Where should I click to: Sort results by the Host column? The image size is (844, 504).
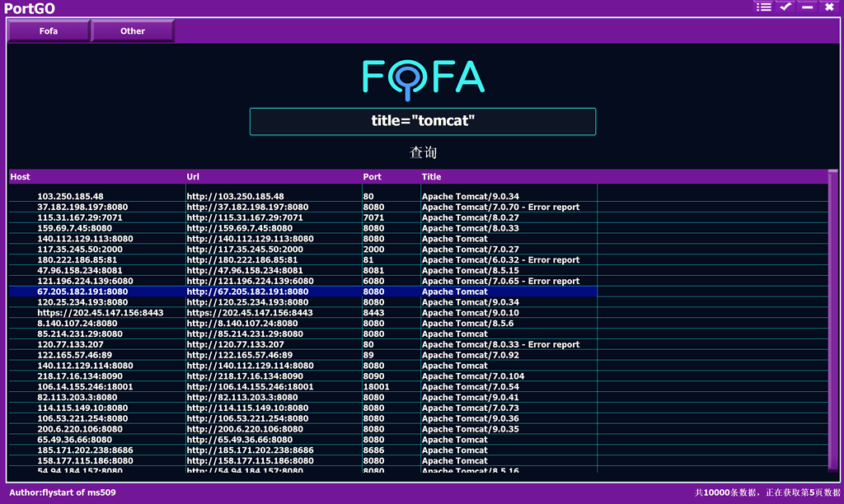(20, 176)
